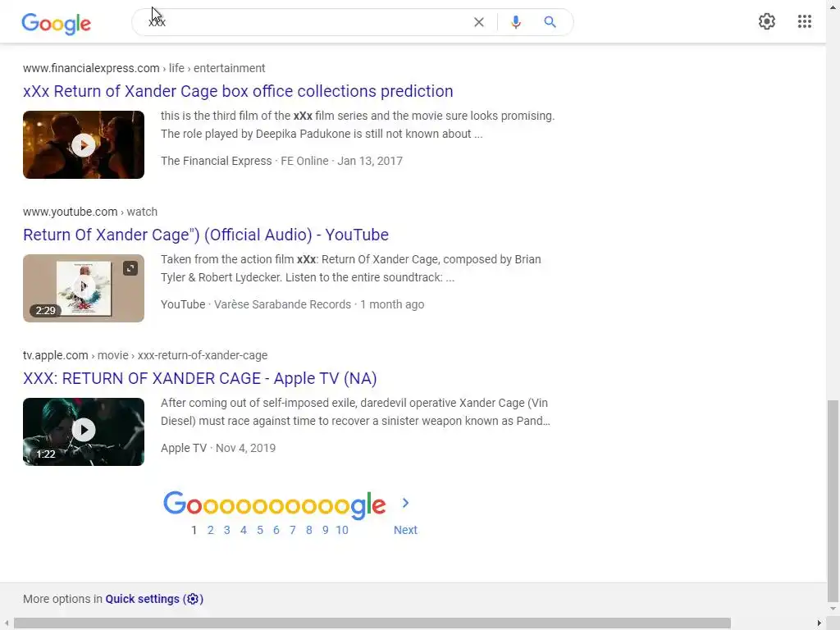Viewport: 840px width, 630px height.
Task: Click the next-page chevron arrow beside Gooooogle
Action: coord(405,503)
